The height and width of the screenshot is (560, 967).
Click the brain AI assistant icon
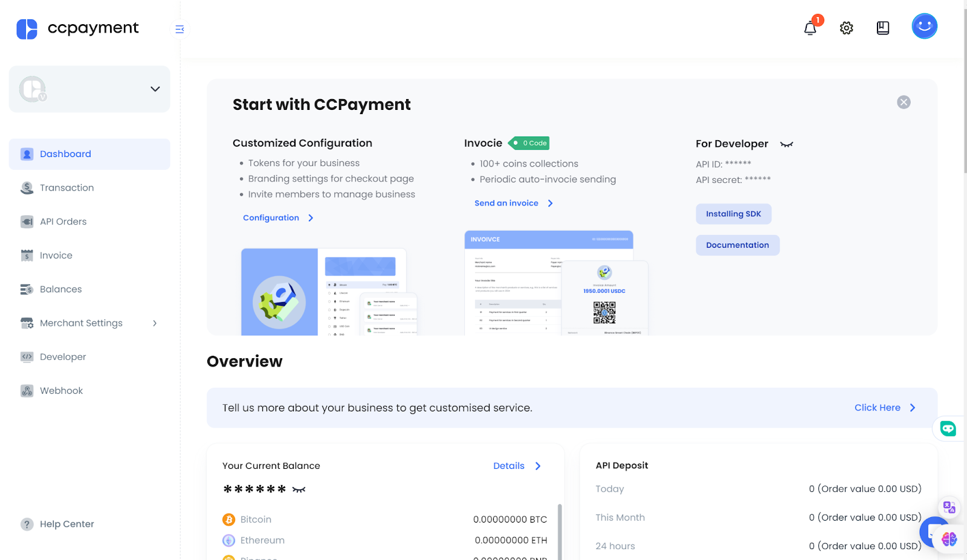point(949,539)
